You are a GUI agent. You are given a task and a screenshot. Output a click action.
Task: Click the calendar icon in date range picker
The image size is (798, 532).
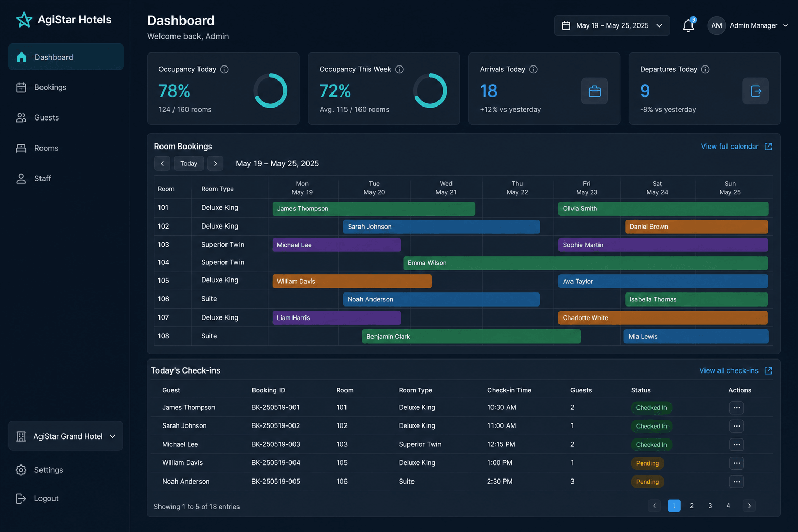pyautogui.click(x=566, y=25)
